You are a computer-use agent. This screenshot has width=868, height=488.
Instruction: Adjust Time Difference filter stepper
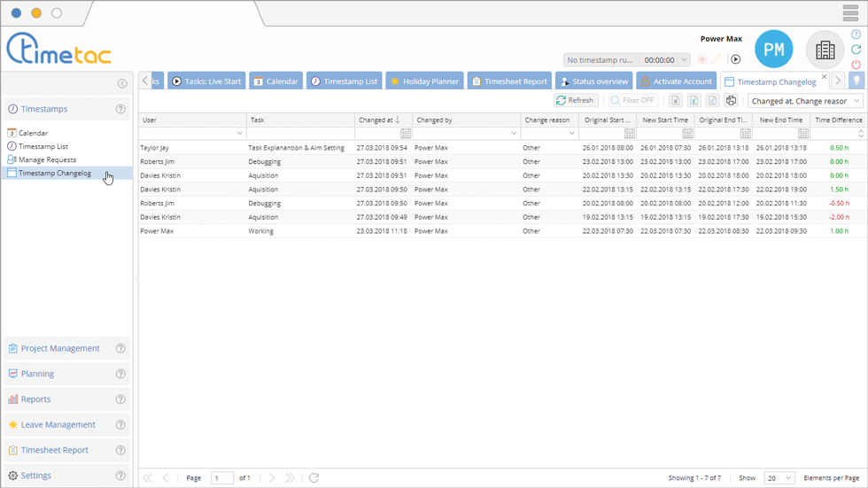point(861,134)
